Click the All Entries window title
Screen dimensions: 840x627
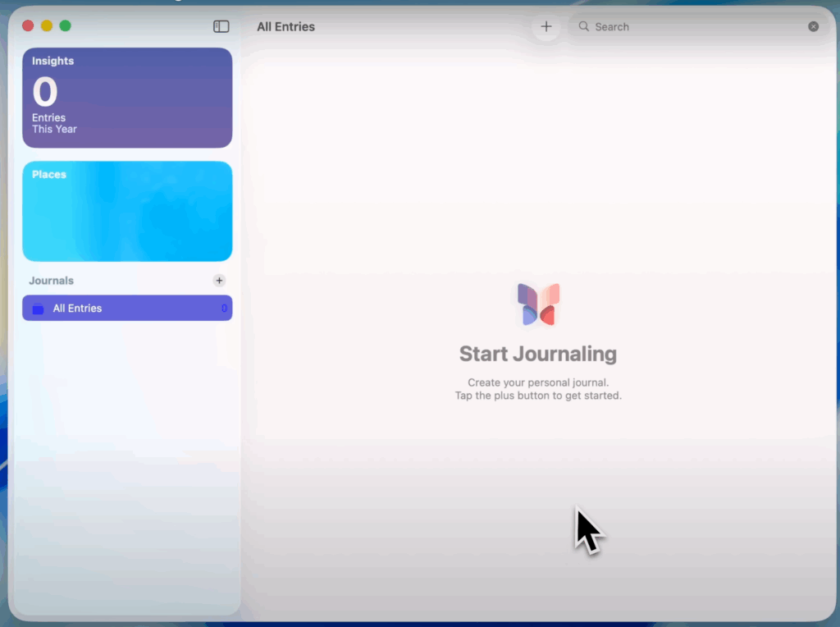285,26
